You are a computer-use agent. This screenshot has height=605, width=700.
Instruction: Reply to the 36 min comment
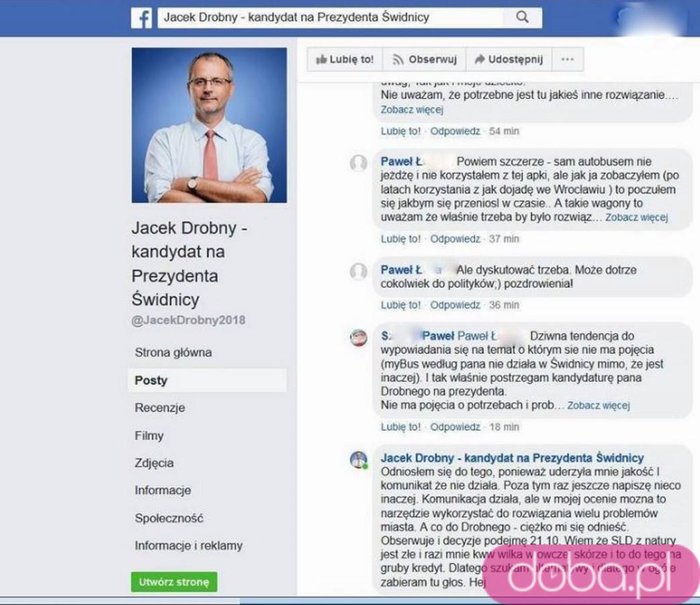[455, 305]
